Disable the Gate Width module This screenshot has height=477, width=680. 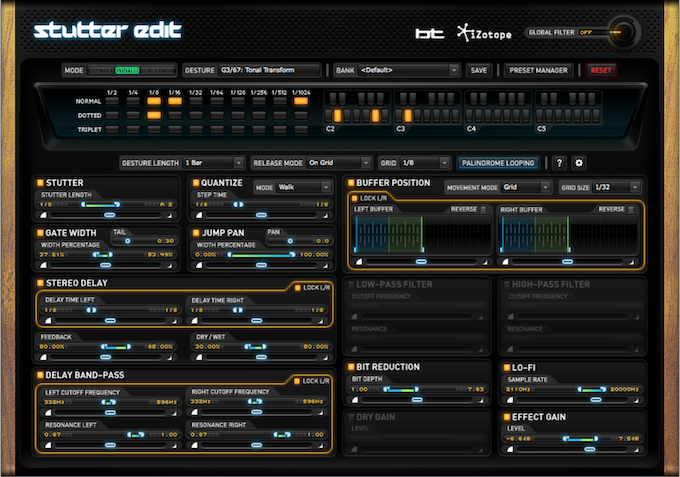coord(40,233)
